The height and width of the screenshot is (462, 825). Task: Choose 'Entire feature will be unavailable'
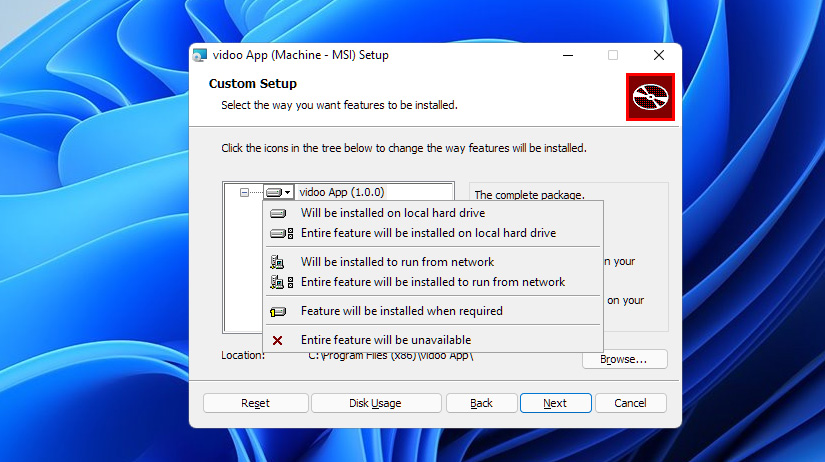click(x=433, y=340)
